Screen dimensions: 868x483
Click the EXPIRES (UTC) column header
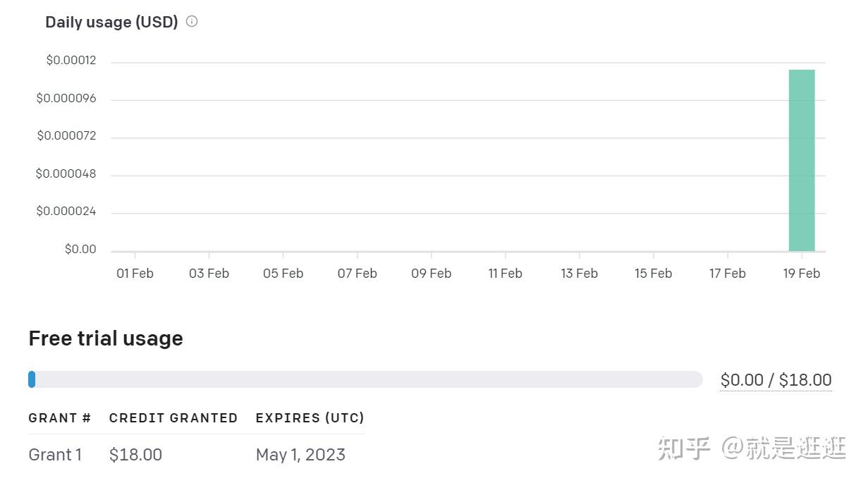pos(310,418)
